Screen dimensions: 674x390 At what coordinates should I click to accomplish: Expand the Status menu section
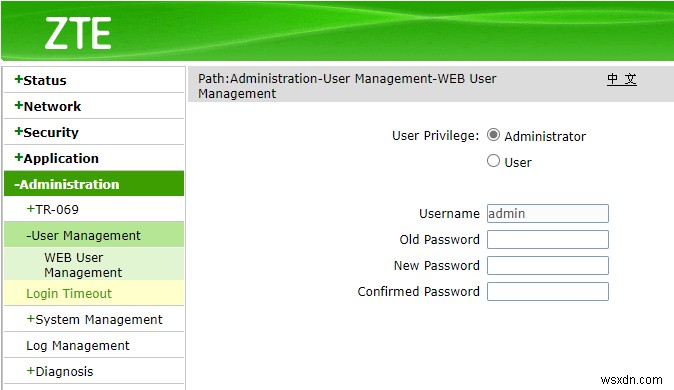[94, 80]
